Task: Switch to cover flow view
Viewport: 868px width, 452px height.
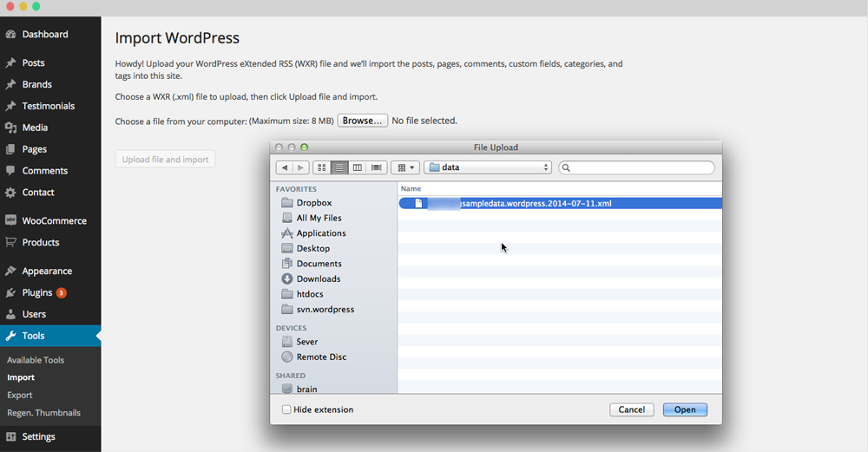Action: pyautogui.click(x=377, y=167)
